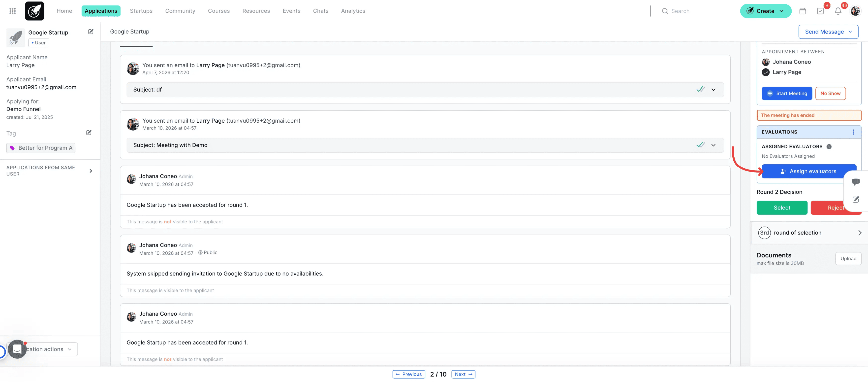Screen dimensions: 868x382
Task: Click Johana Coneo avatar in appointment
Action: [766, 62]
